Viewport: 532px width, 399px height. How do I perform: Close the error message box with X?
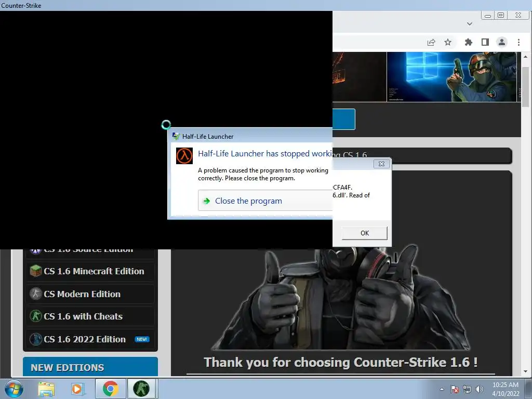tap(381, 164)
